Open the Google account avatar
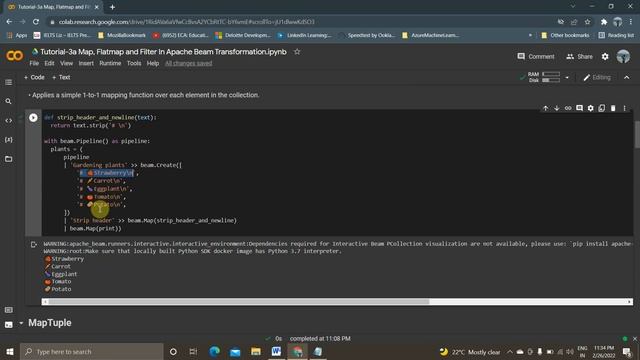Image resolution: width=640 pixels, height=360 pixels. pyautogui.click(x=623, y=56)
